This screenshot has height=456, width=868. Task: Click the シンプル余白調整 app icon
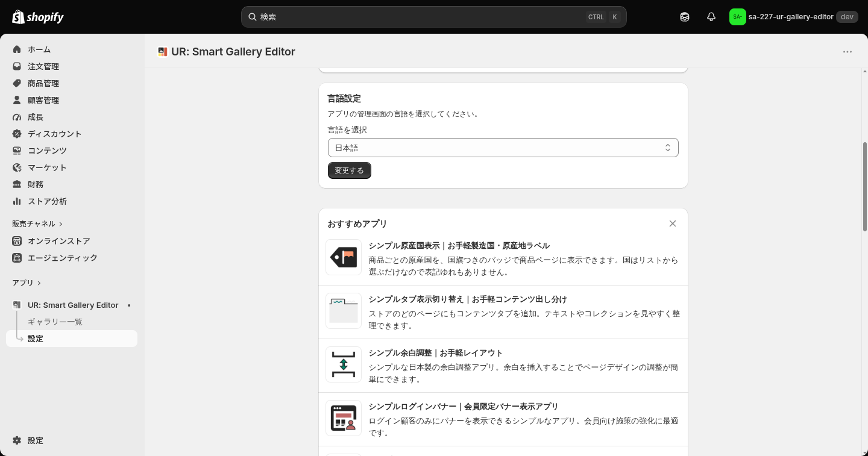tap(344, 364)
